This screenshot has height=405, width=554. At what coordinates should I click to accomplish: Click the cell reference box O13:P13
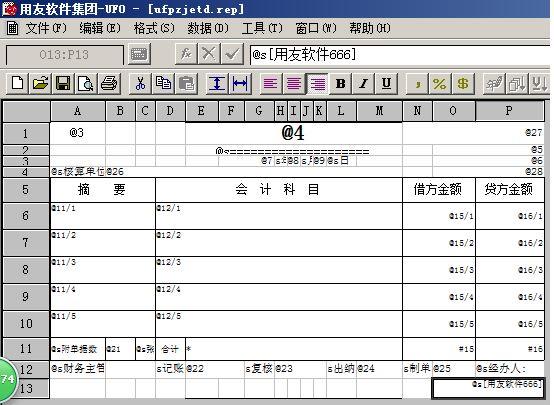65,55
